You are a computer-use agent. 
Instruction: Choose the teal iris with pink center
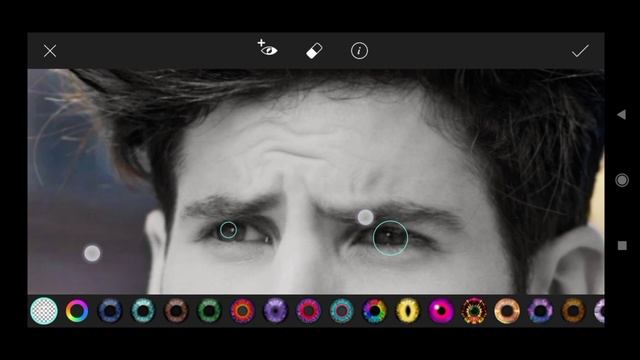coord(342,311)
